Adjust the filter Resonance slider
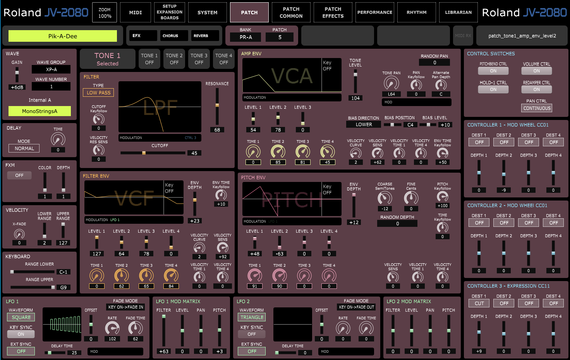This screenshot has height=360, width=570. click(x=217, y=107)
